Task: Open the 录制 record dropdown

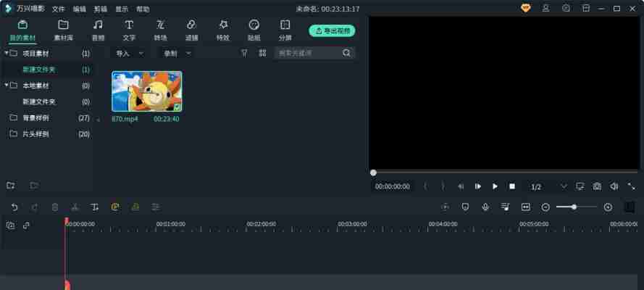Action: (x=177, y=54)
